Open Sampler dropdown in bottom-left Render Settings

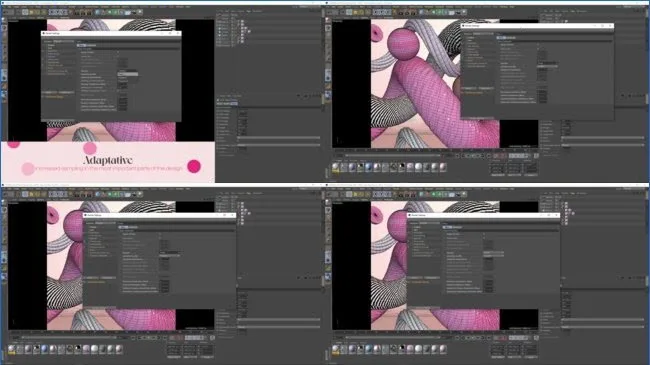coord(170,253)
